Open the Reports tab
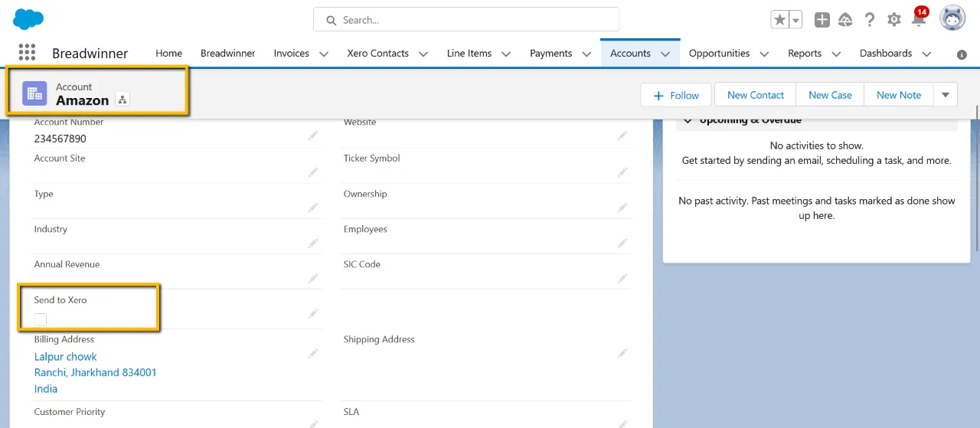 tap(805, 54)
